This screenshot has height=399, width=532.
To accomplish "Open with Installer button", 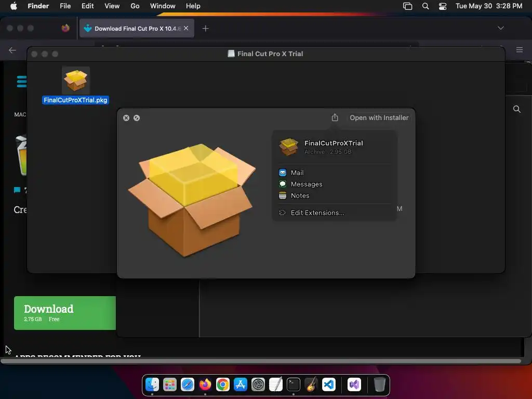I will coord(379,118).
